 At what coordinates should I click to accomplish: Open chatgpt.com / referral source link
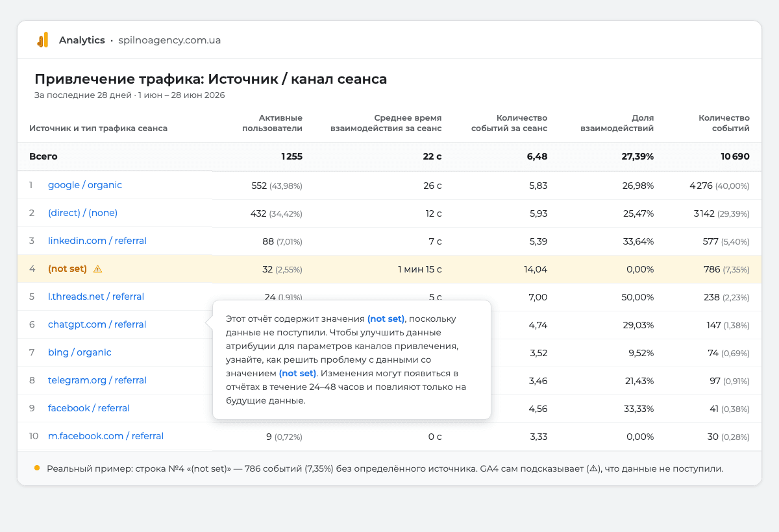coord(97,324)
